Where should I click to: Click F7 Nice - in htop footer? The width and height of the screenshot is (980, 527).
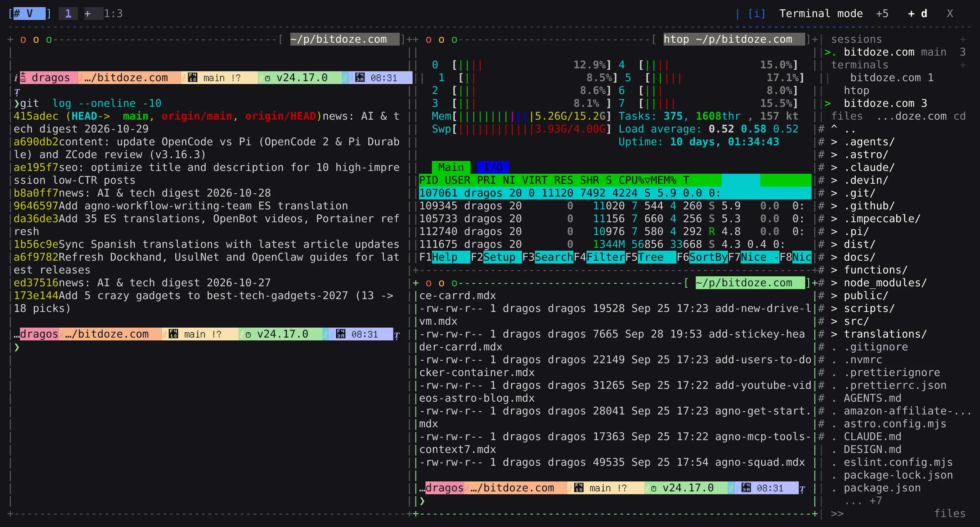pos(754,257)
